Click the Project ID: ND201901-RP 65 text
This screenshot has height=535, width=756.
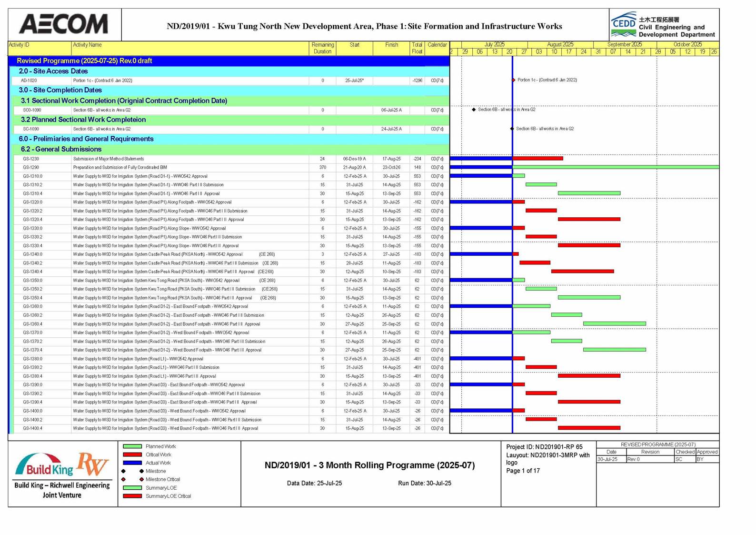pos(544,447)
